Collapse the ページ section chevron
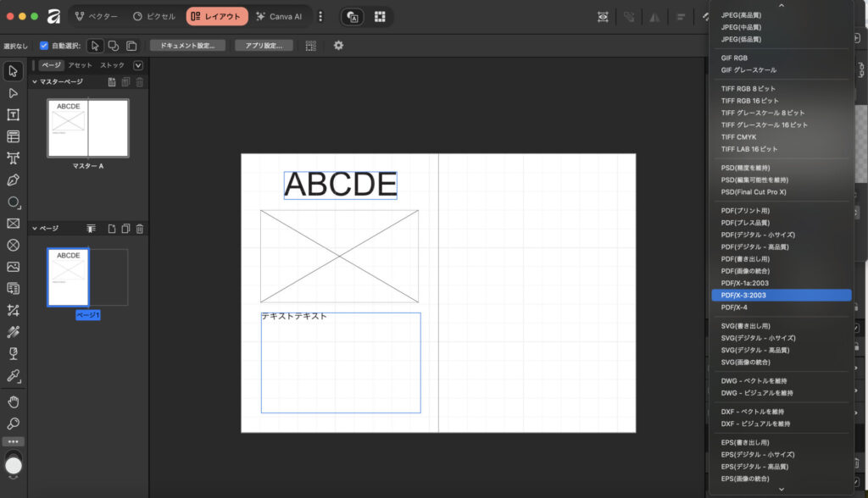Image resolution: width=868 pixels, height=498 pixels. (x=35, y=229)
